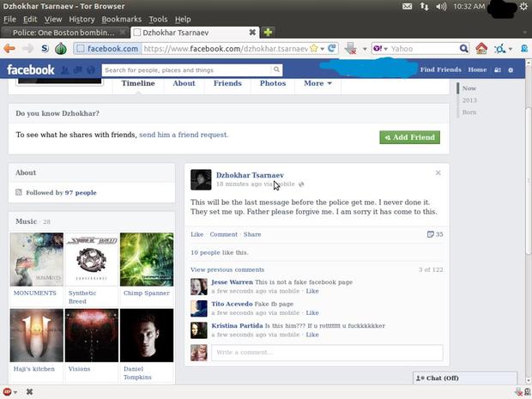Open the Tools menu
Viewport: 532px width, 399px height.
(x=158, y=19)
